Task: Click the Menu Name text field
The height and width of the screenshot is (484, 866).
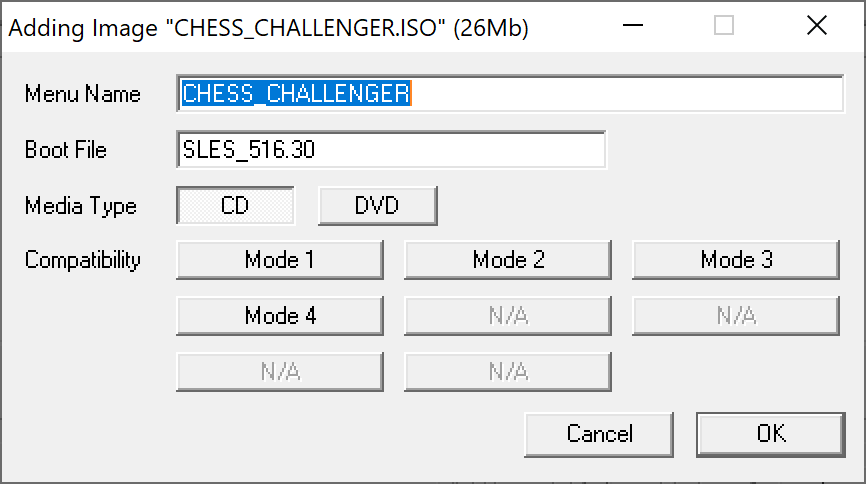Action: click(510, 94)
